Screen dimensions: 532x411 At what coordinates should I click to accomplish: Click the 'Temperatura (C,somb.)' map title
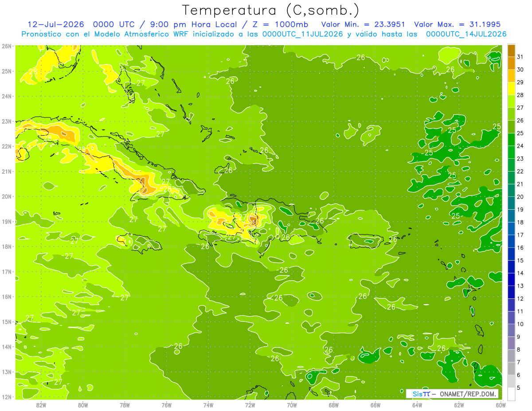pos(271,10)
